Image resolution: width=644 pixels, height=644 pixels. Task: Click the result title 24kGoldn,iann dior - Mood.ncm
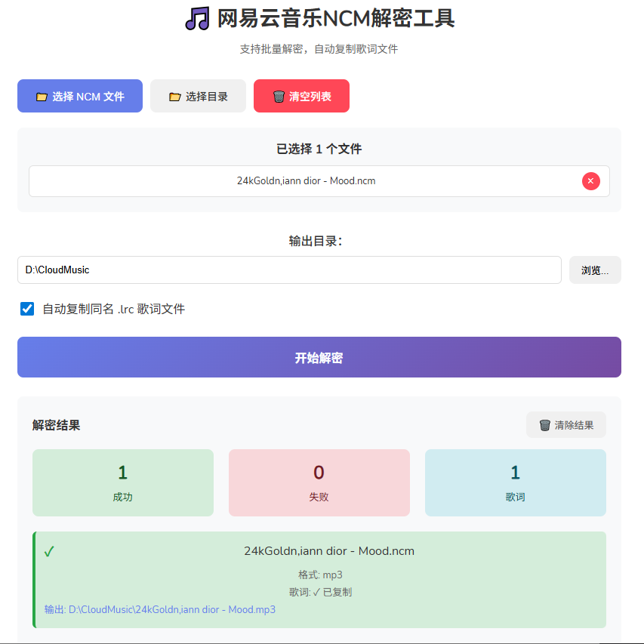pos(329,551)
